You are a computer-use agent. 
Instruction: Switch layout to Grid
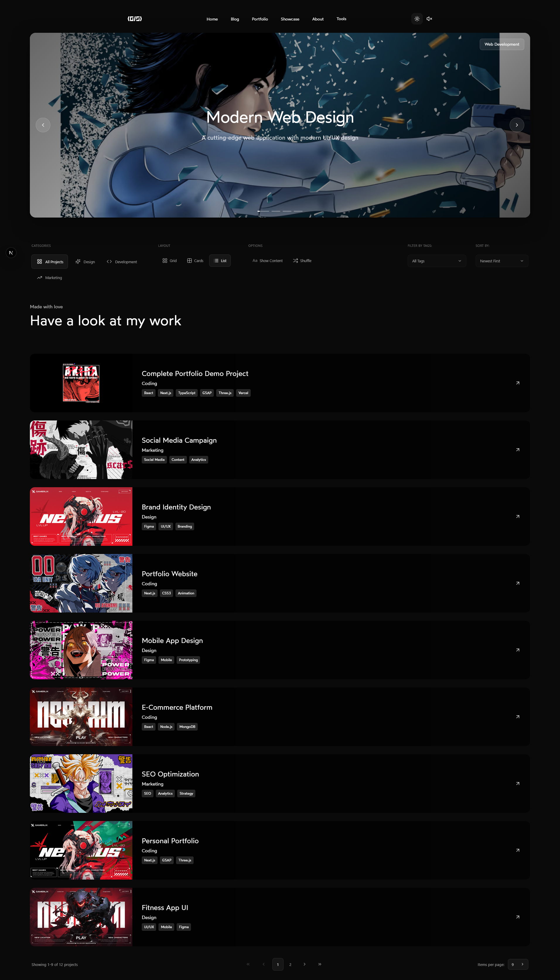click(170, 261)
